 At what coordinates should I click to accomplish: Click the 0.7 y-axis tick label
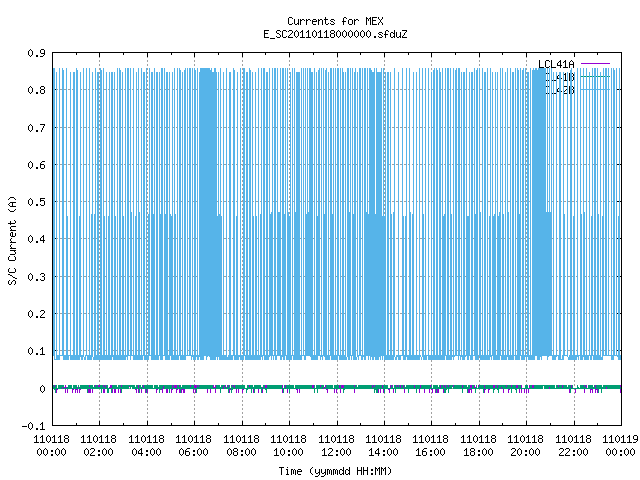[x=36, y=128]
